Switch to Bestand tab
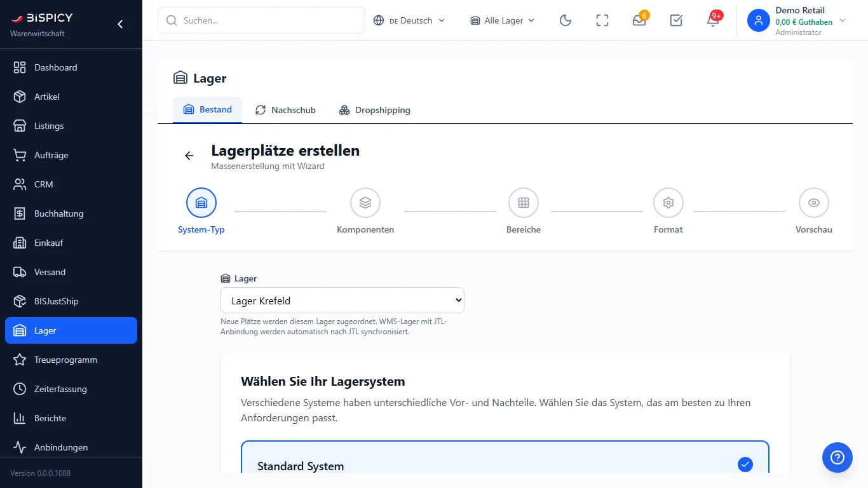This screenshot has width=868, height=488. pyautogui.click(x=207, y=109)
